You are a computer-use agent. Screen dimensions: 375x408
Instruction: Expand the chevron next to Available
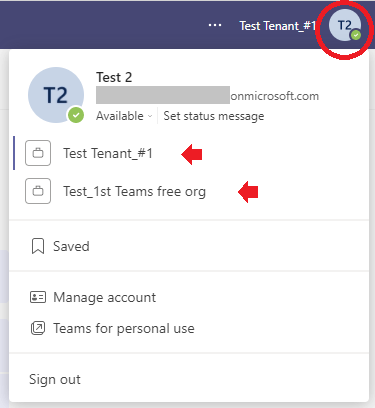150,116
